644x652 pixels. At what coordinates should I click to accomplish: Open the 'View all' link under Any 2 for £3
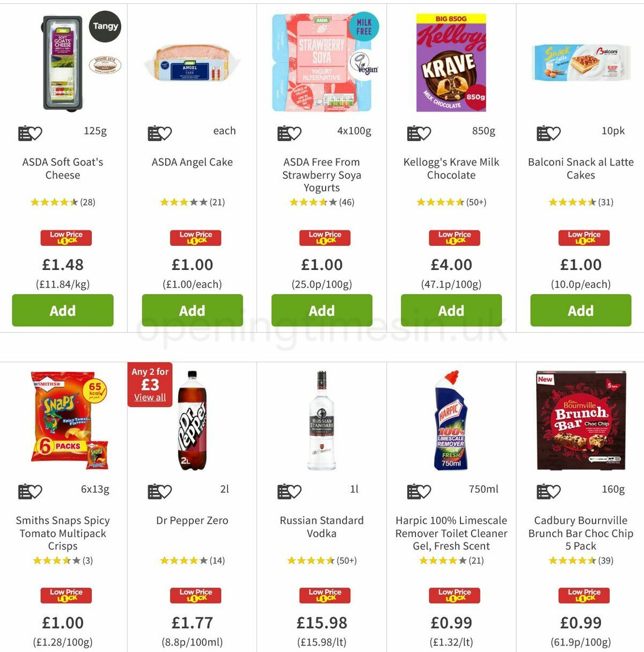(150, 397)
